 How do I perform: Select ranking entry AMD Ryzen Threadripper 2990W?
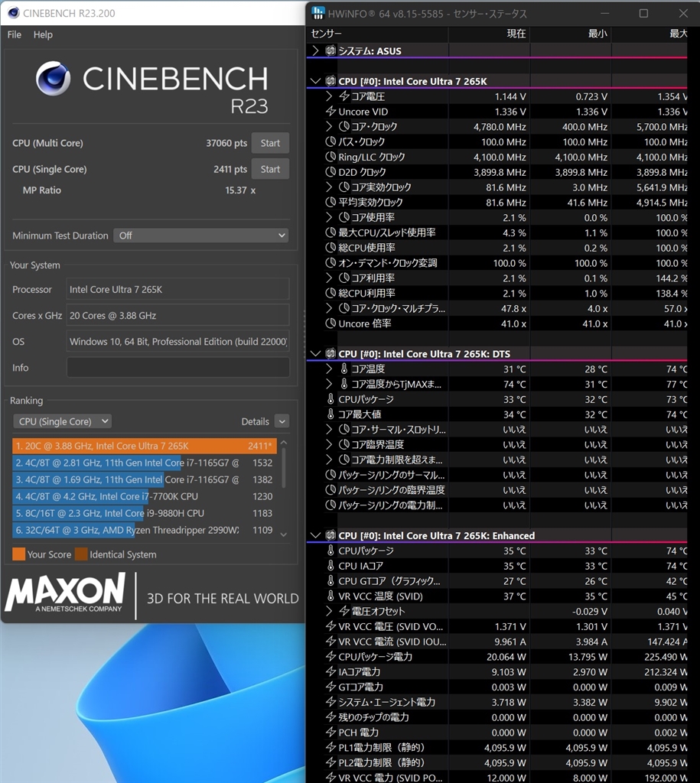[x=145, y=531]
